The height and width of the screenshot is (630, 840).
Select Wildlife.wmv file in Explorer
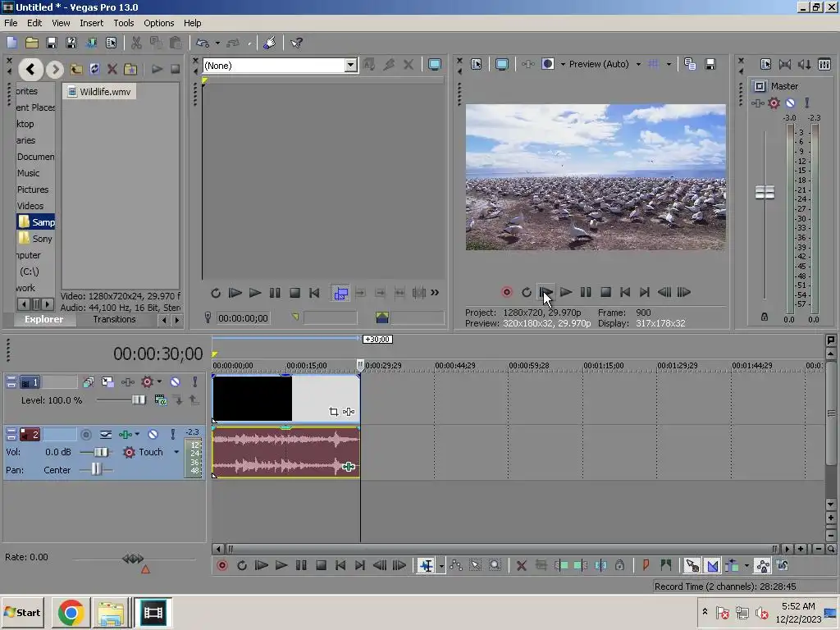99,92
